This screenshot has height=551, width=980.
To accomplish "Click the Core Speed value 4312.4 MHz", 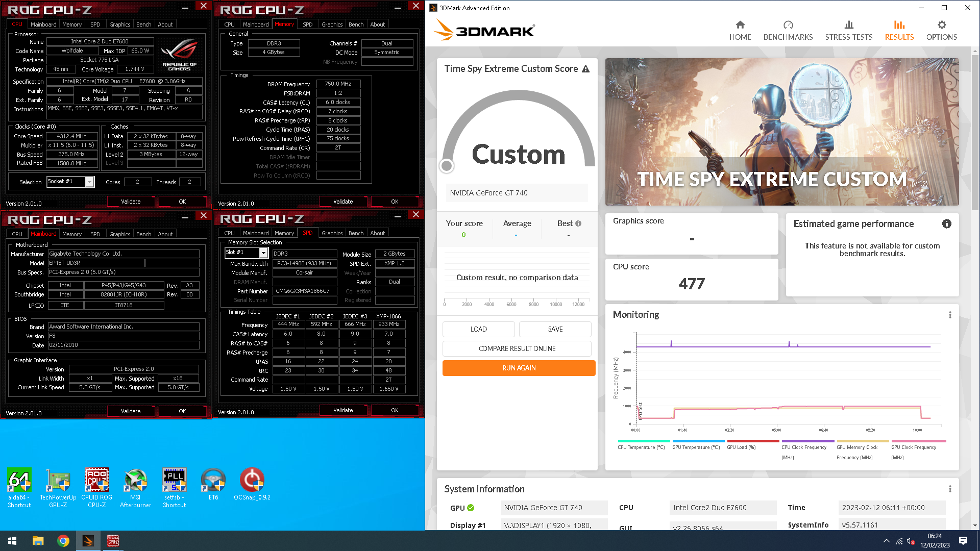I will pos(71,136).
